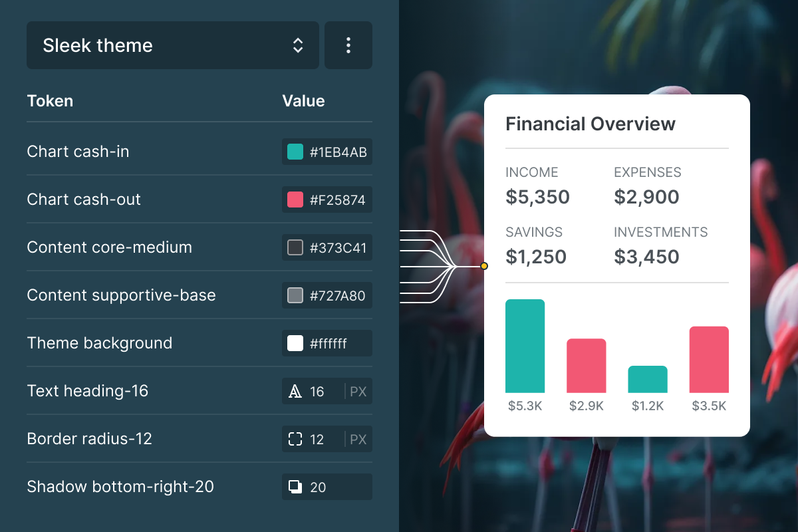Pick the Content supportive-base gray swatch

pyautogui.click(x=295, y=295)
